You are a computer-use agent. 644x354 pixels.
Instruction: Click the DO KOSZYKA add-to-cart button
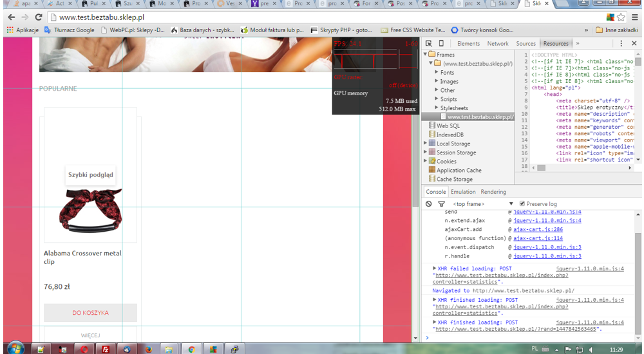[90, 313]
